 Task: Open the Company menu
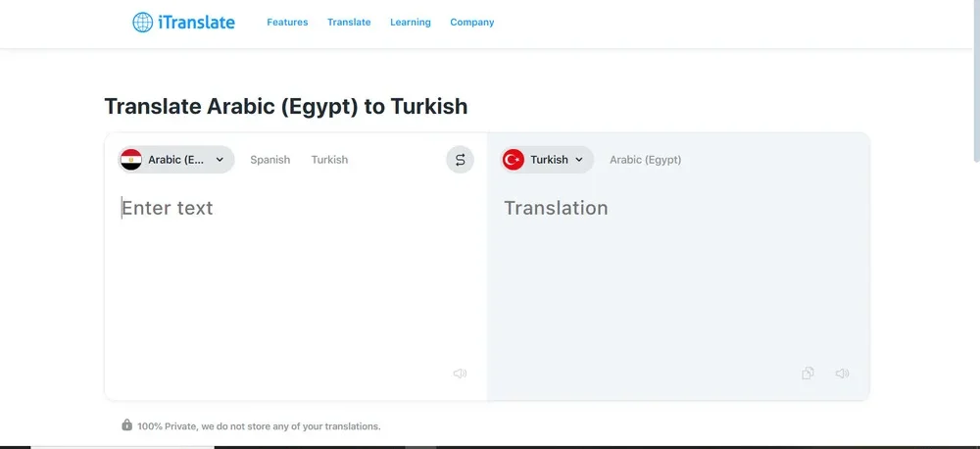[472, 22]
